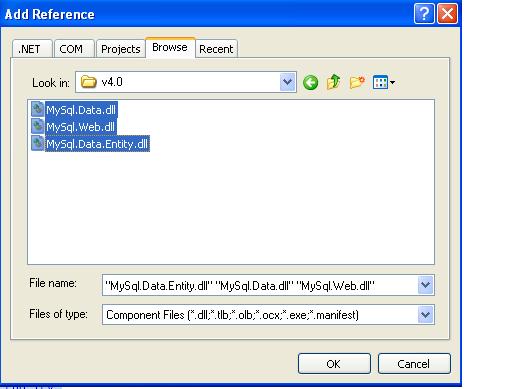Click the Help question mark button
Viewport: 512px width, 389px height.
(x=424, y=14)
